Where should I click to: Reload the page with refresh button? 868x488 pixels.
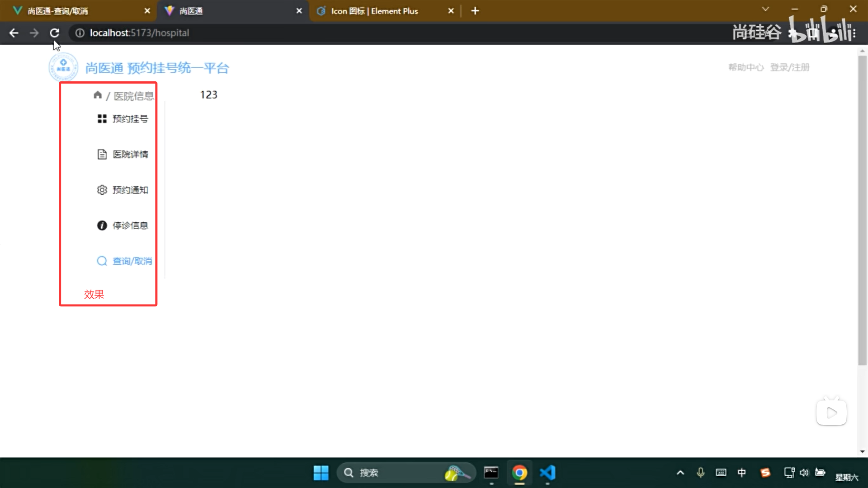pyautogui.click(x=55, y=33)
